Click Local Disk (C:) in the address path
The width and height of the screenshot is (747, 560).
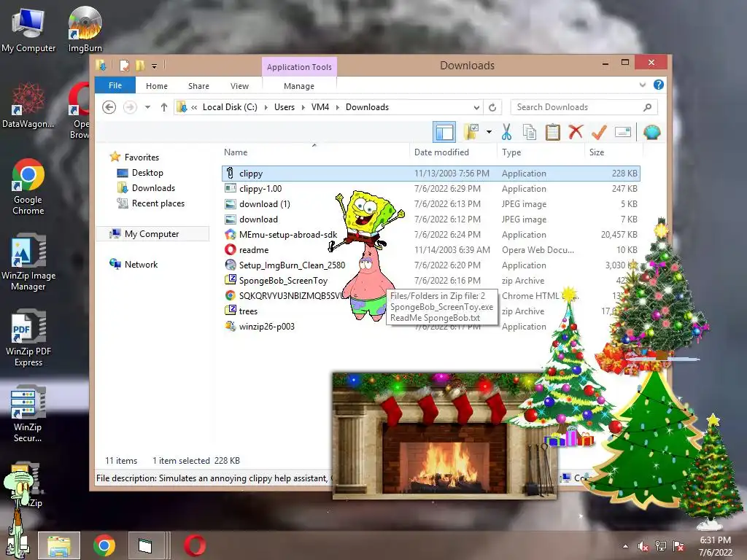tap(230, 107)
